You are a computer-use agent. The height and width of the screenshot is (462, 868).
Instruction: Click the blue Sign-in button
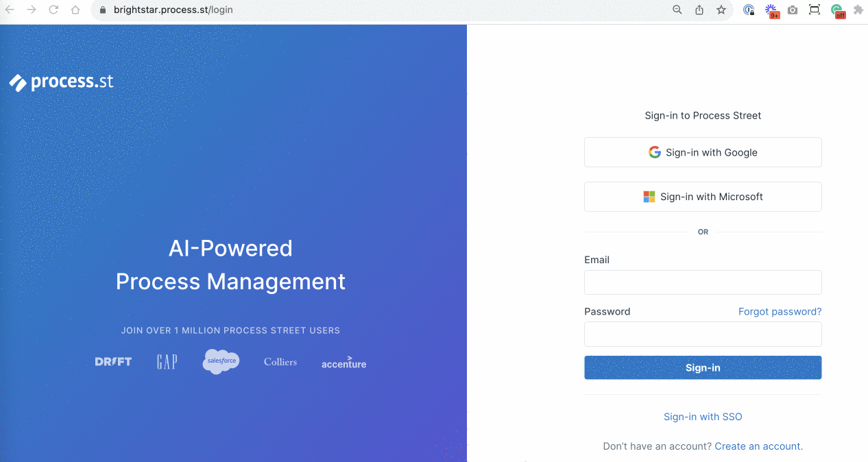[703, 367]
